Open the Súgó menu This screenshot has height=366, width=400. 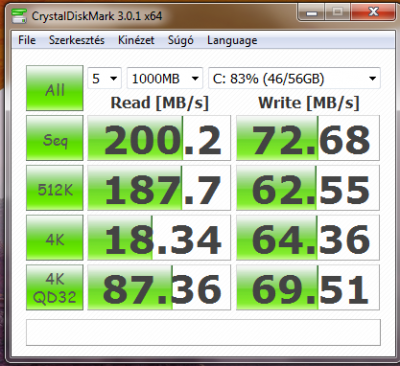point(180,40)
